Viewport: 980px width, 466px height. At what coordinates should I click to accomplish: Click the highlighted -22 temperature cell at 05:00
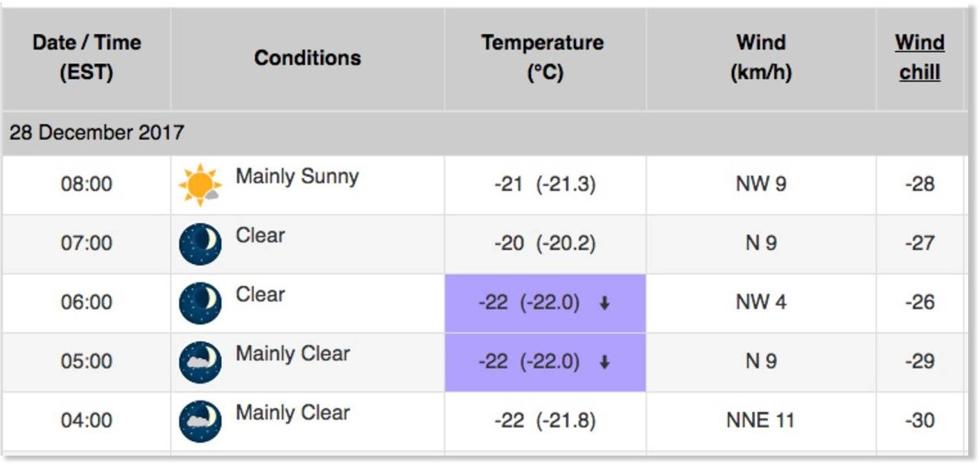(x=545, y=362)
